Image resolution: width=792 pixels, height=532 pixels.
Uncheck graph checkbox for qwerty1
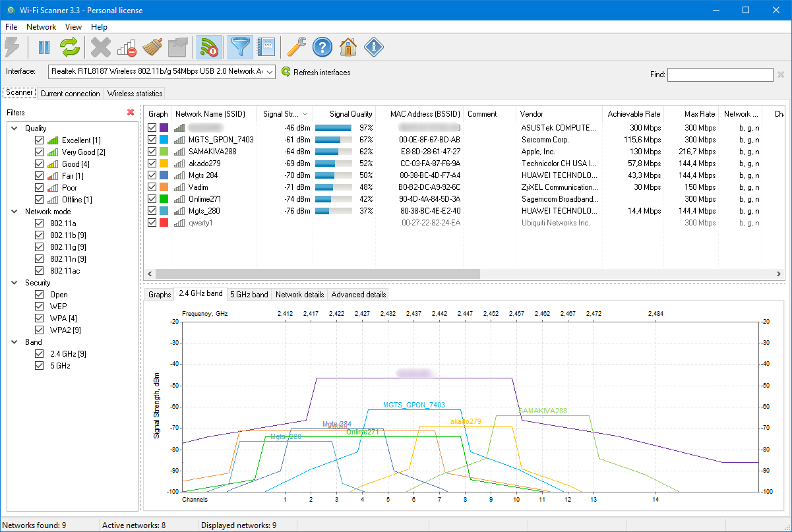(x=152, y=223)
